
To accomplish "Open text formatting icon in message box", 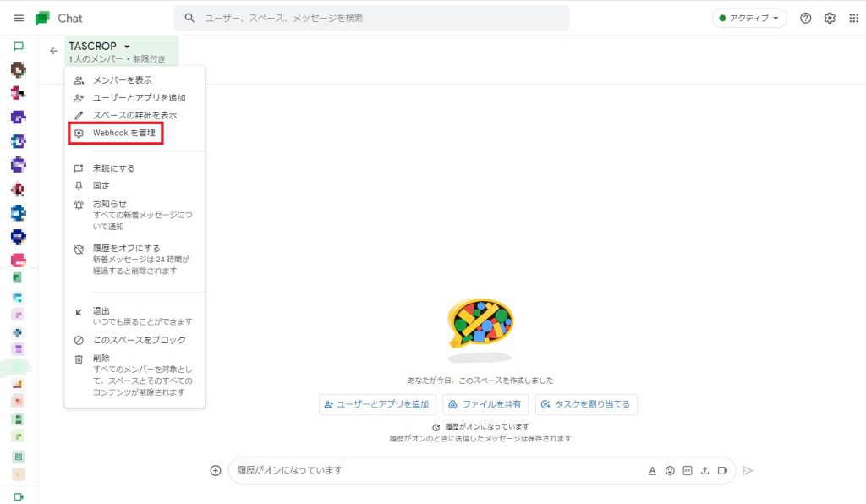I will [652, 471].
